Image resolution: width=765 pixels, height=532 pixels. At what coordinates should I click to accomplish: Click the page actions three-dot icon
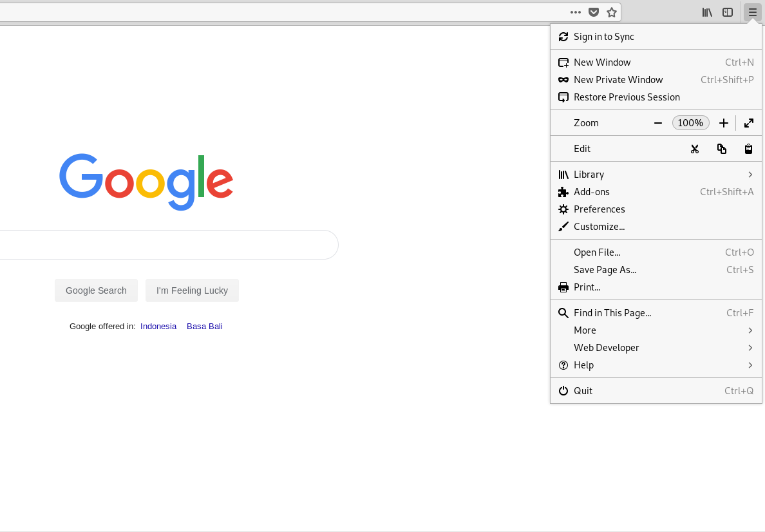[x=576, y=12]
